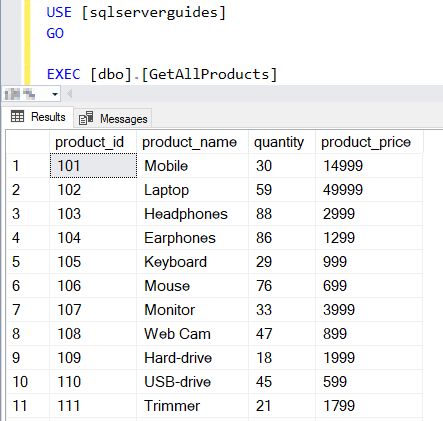The width and height of the screenshot is (443, 421).
Task: Select the Hard-drive cell
Action: point(192,358)
